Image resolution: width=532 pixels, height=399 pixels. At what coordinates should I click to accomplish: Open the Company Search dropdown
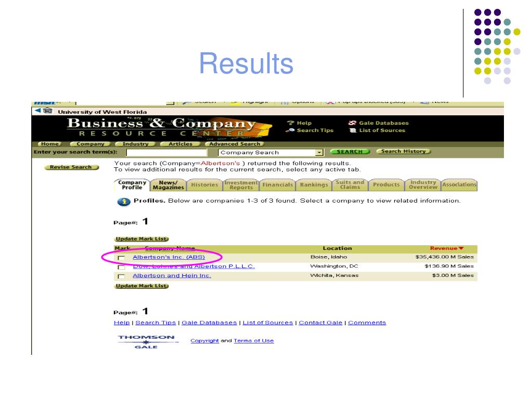(320, 153)
